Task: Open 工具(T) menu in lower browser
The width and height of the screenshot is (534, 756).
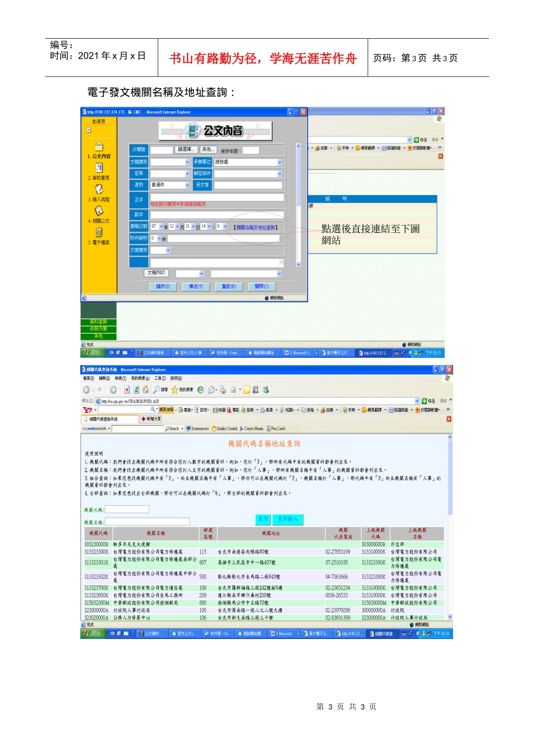Action: (x=161, y=379)
